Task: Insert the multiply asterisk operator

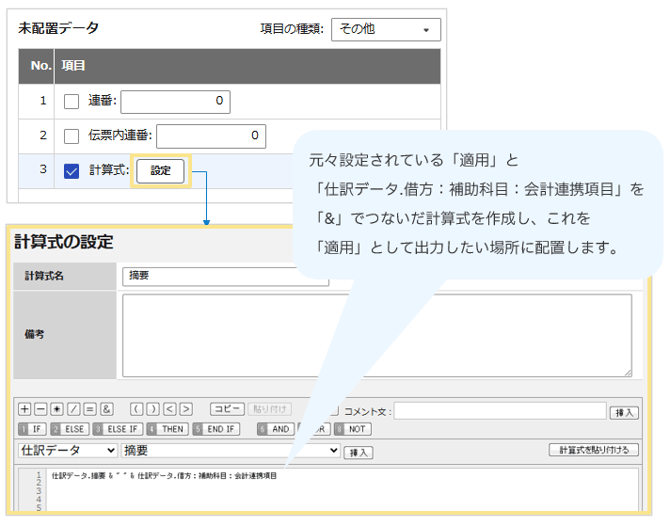Action: pos(57,409)
